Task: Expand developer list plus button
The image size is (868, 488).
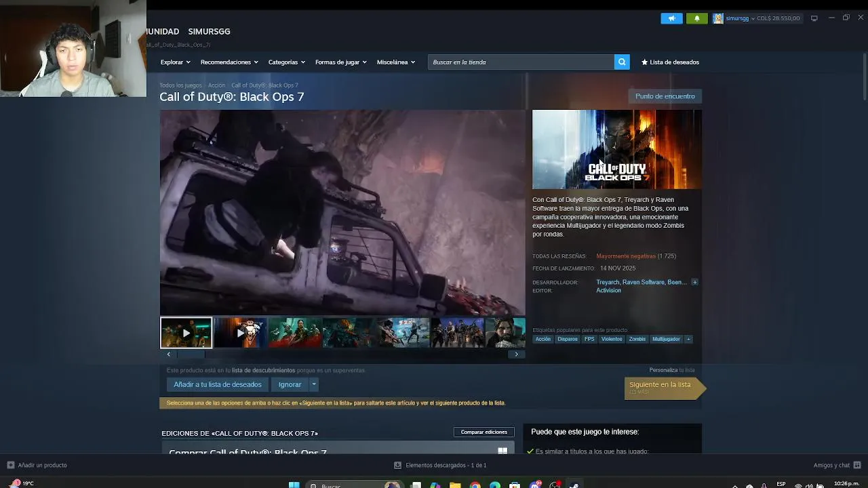Action: tap(694, 282)
